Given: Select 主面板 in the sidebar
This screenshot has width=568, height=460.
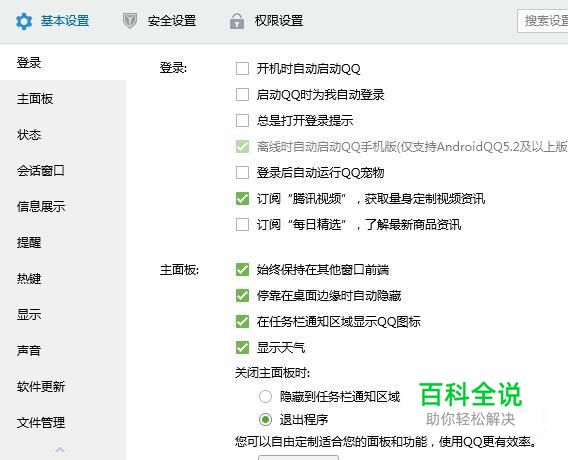Looking at the screenshot, I should [x=35, y=99].
